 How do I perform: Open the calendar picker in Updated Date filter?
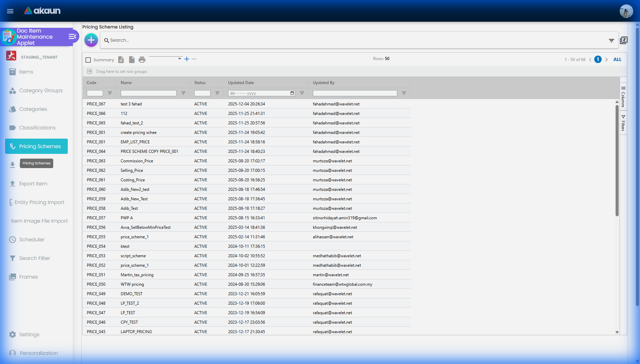292,93
